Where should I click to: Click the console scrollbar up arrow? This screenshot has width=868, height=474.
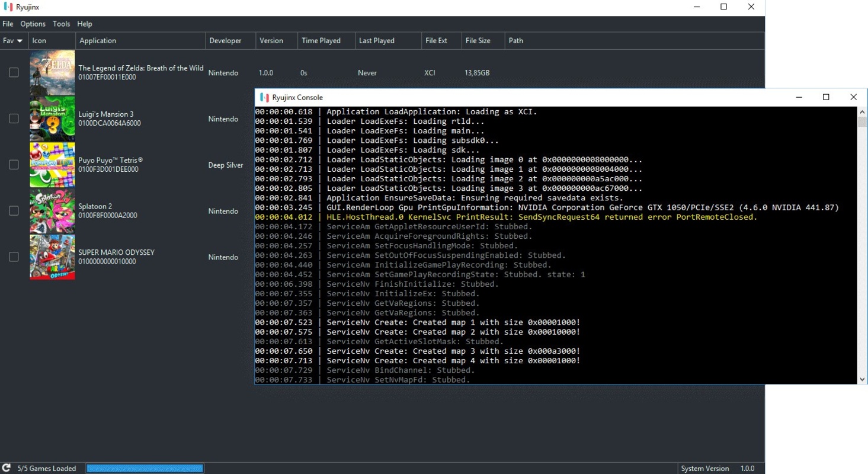click(862, 112)
